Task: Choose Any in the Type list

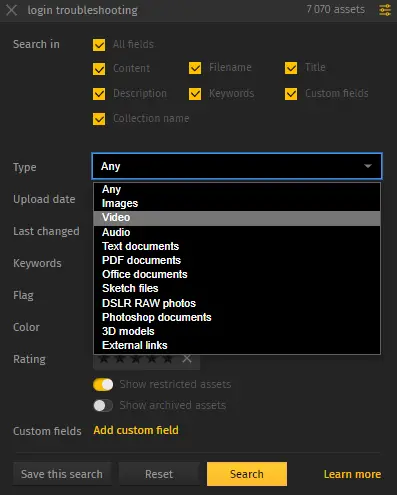Action: [237, 189]
